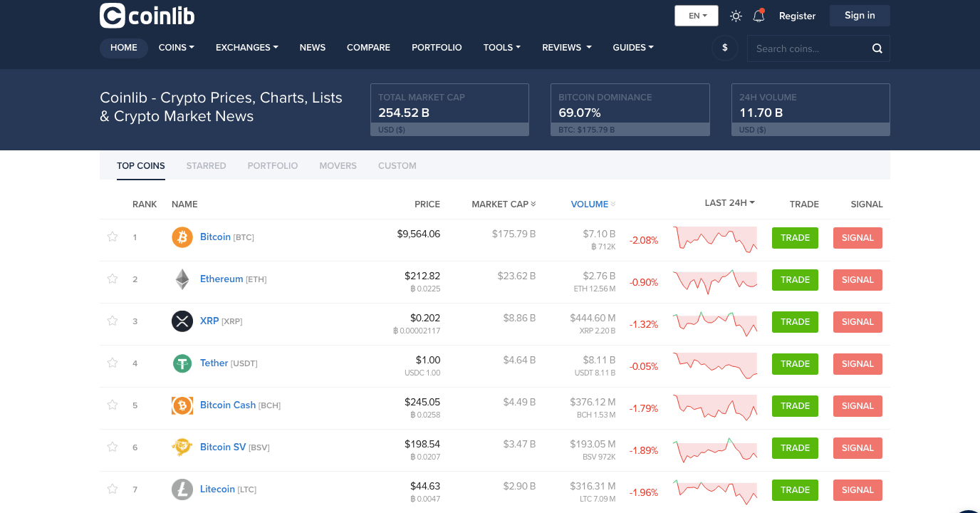This screenshot has height=513, width=980.
Task: Open the EN language dropdown
Action: coord(696,15)
